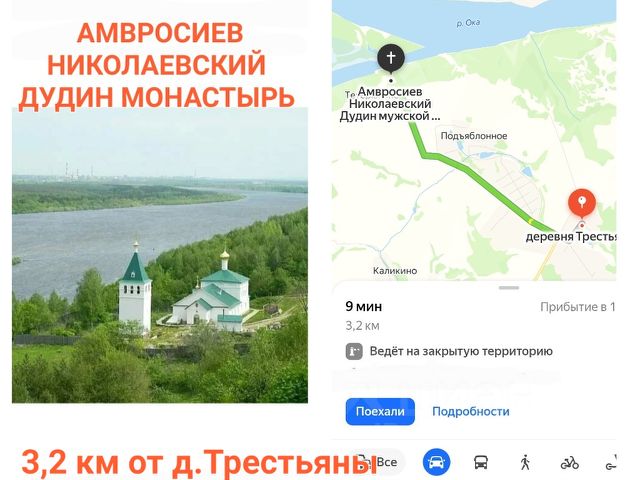The height and width of the screenshot is (480, 625).
Task: Expand the route panel drag handle
Action: (x=509, y=287)
